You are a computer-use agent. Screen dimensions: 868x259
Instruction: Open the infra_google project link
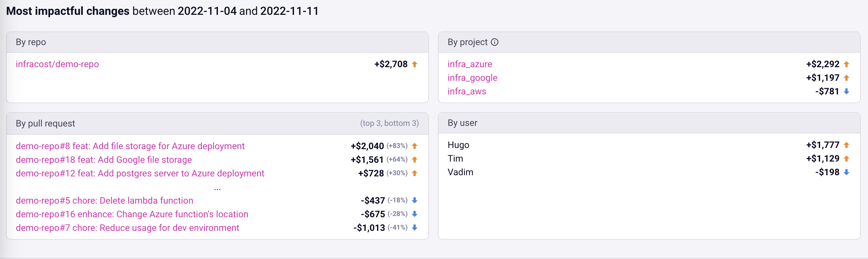pyautogui.click(x=472, y=78)
